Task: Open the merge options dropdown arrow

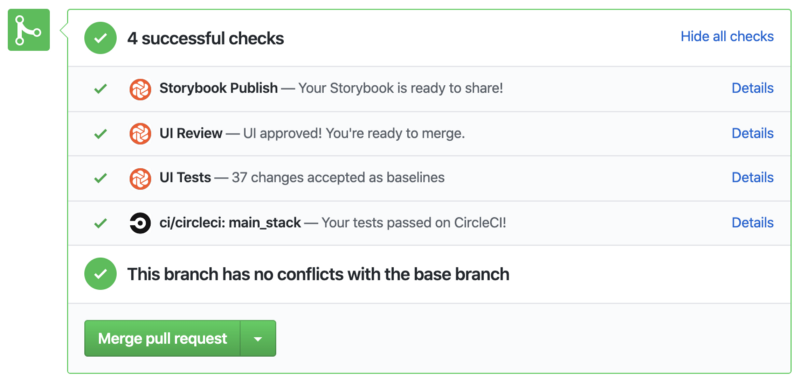Action: pos(258,338)
